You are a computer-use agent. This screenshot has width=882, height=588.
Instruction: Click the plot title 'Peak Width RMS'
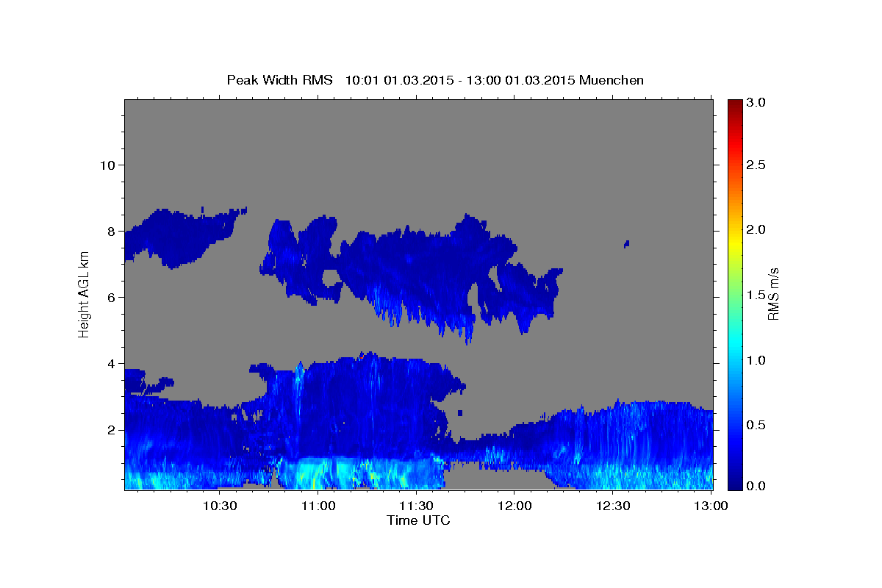pyautogui.click(x=279, y=80)
